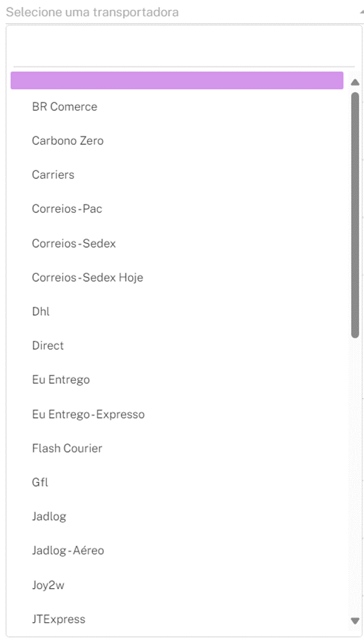Select Eu Entrego - Expresso option
The height and width of the screenshot is (638, 364).
coord(88,414)
